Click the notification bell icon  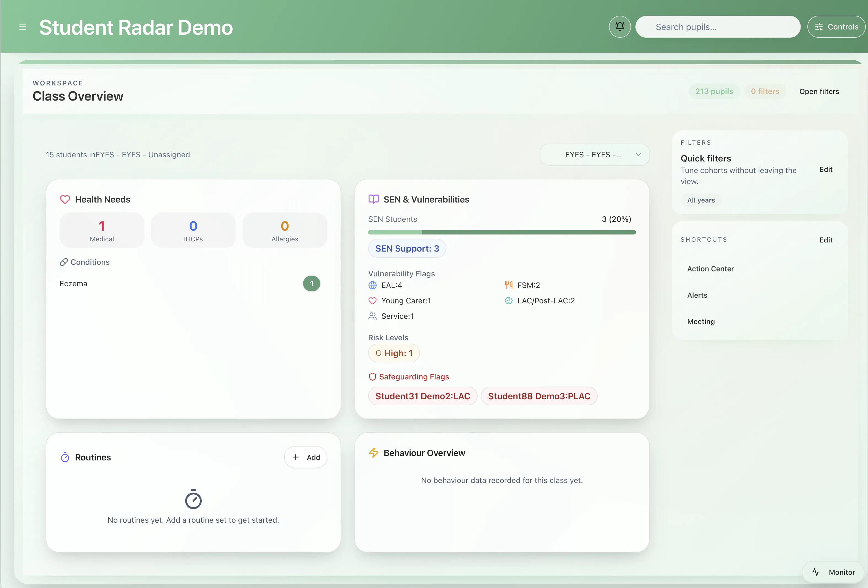(x=620, y=26)
